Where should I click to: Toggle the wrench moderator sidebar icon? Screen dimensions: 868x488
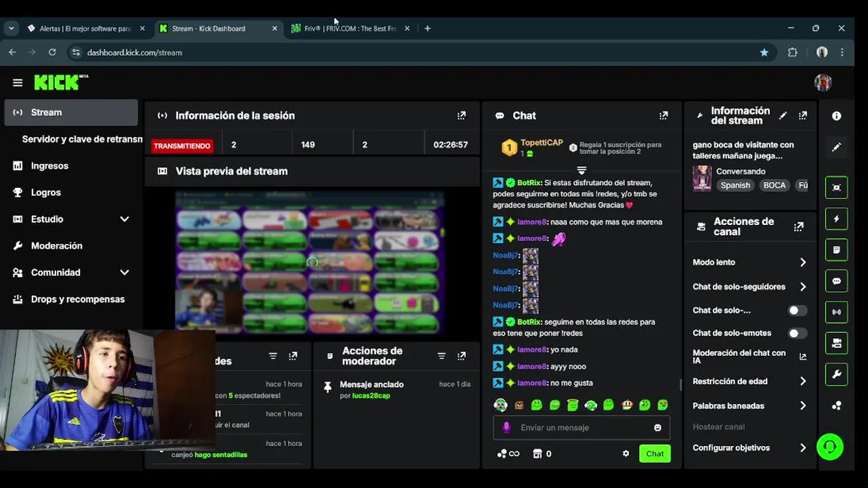coord(837,375)
